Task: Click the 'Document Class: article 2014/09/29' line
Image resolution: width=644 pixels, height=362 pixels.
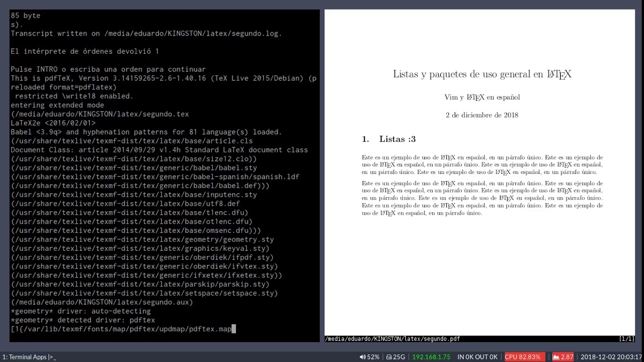Action: click(x=159, y=150)
